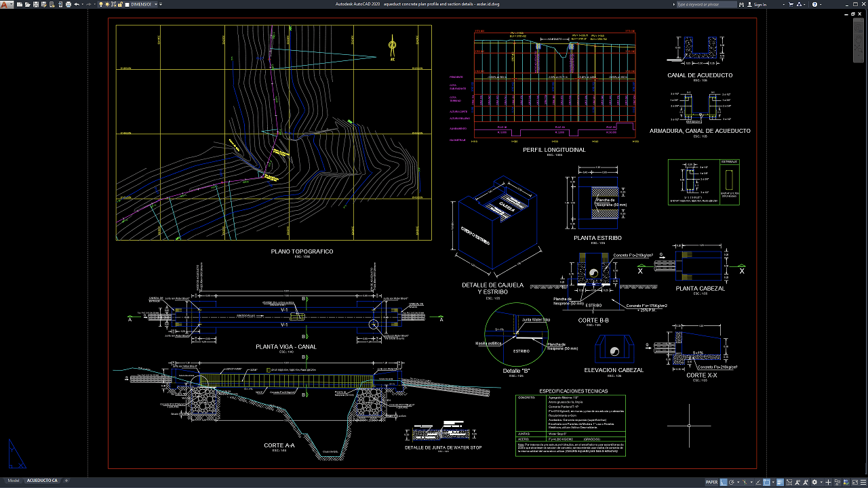The width and height of the screenshot is (868, 488).
Task: Click the layer lightbulb on/off icon
Action: pos(101,4)
